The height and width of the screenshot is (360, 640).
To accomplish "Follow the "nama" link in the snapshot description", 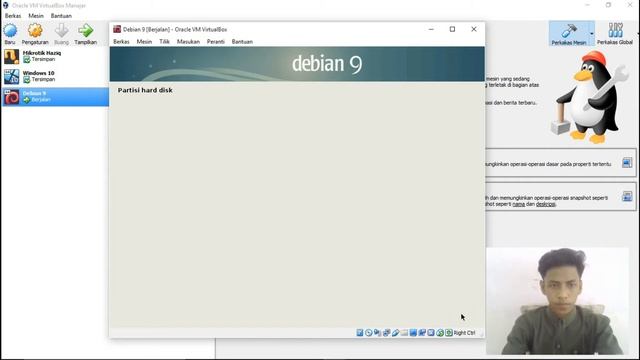I will 518,204.
